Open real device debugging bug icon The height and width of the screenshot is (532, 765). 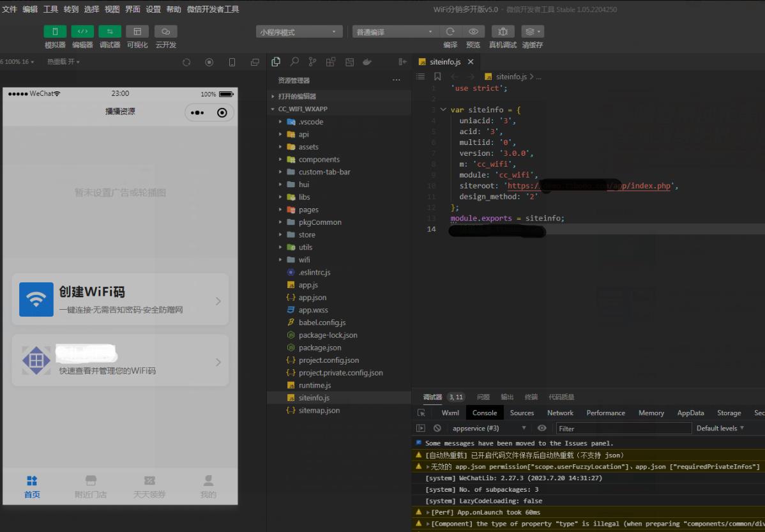503,31
